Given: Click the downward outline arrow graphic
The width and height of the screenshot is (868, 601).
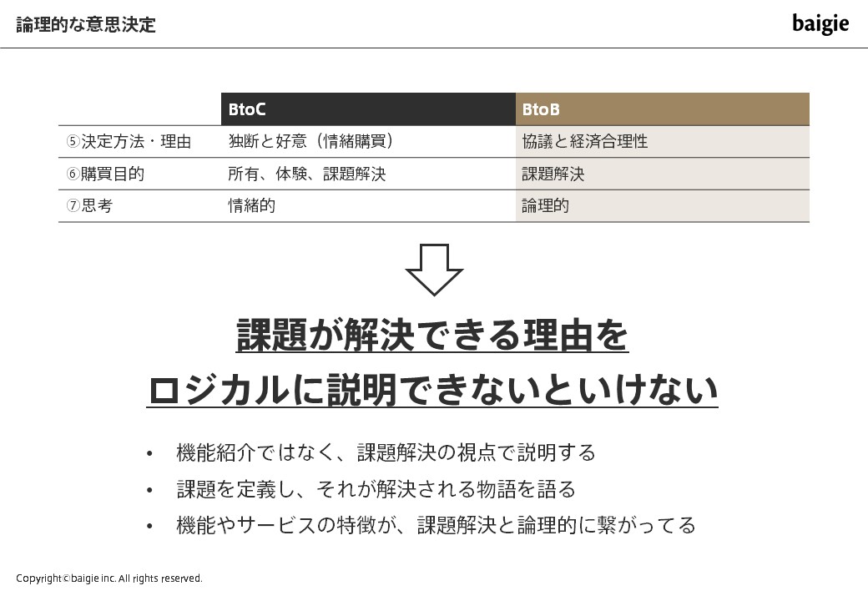Looking at the screenshot, I should (434, 270).
